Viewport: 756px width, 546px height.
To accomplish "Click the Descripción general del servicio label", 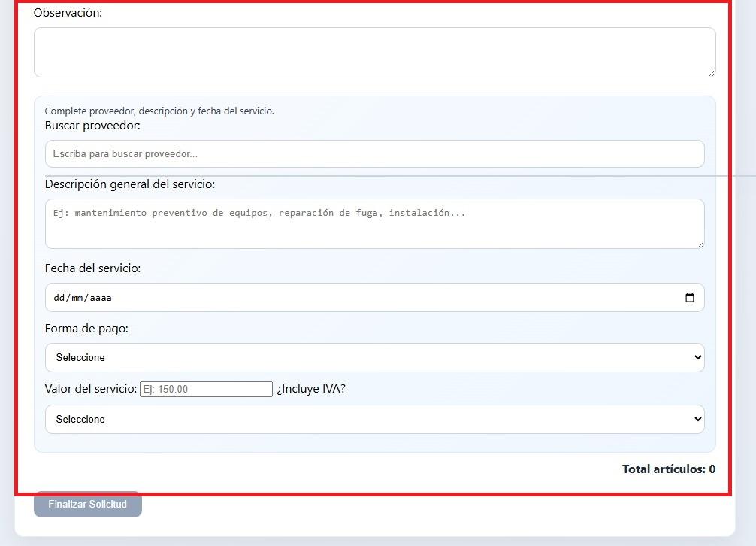I will [130, 184].
